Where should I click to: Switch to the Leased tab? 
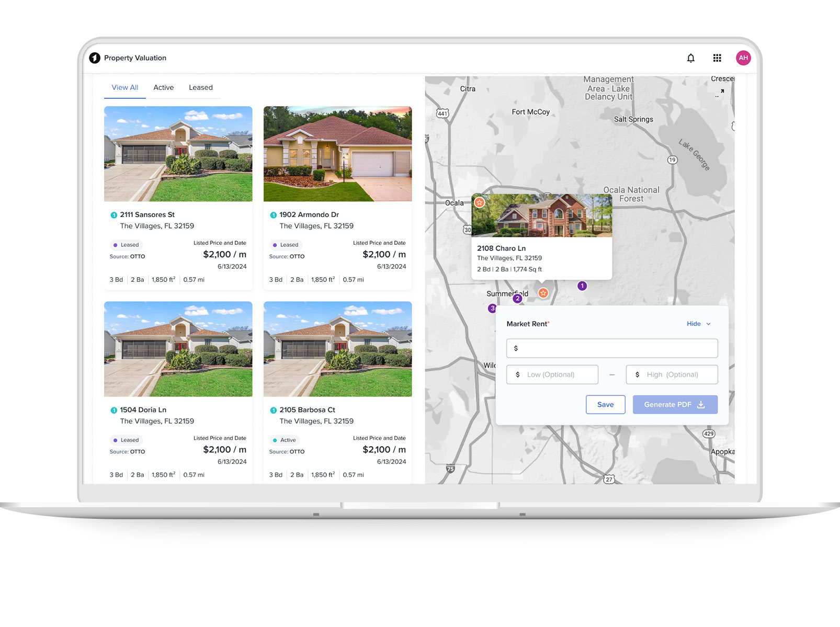[x=200, y=88]
